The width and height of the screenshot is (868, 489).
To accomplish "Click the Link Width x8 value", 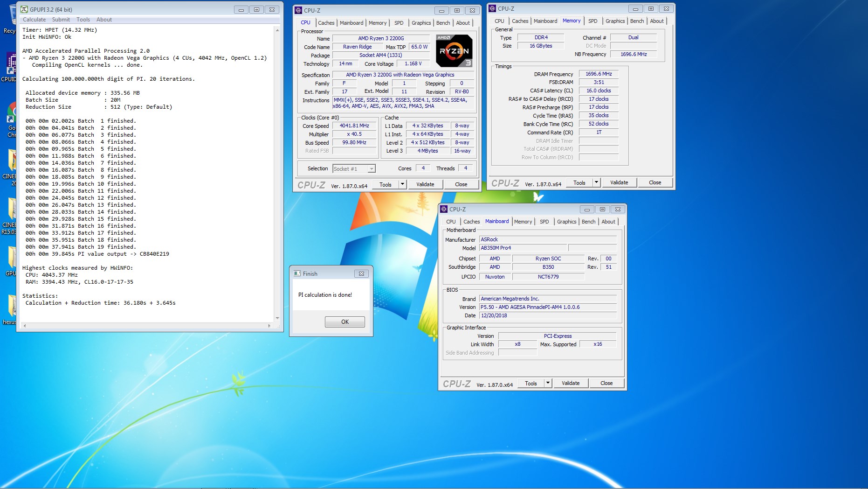I will coord(517,344).
